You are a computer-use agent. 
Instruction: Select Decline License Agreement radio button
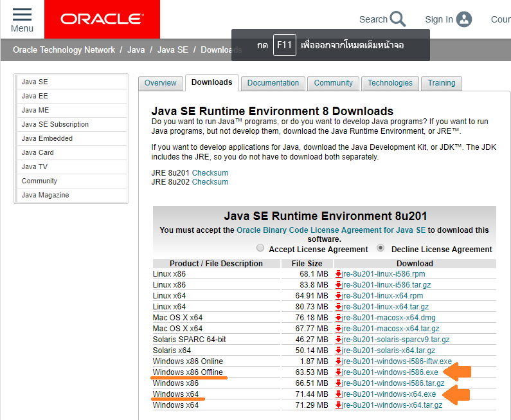click(x=381, y=248)
